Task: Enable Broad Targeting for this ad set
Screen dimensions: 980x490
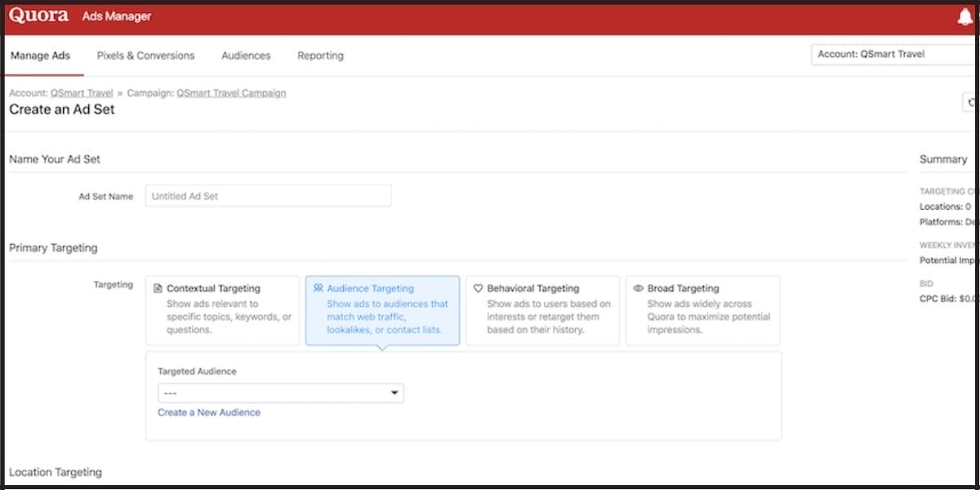Action: coord(702,310)
